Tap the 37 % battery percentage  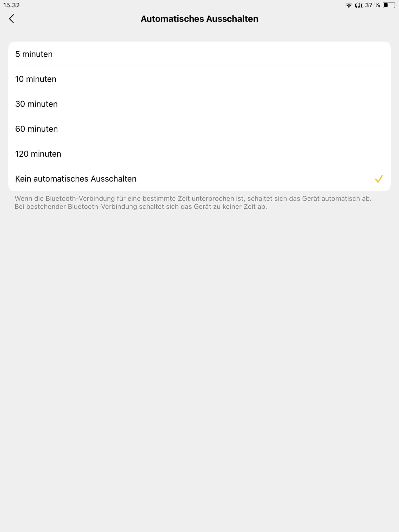(x=373, y=5)
